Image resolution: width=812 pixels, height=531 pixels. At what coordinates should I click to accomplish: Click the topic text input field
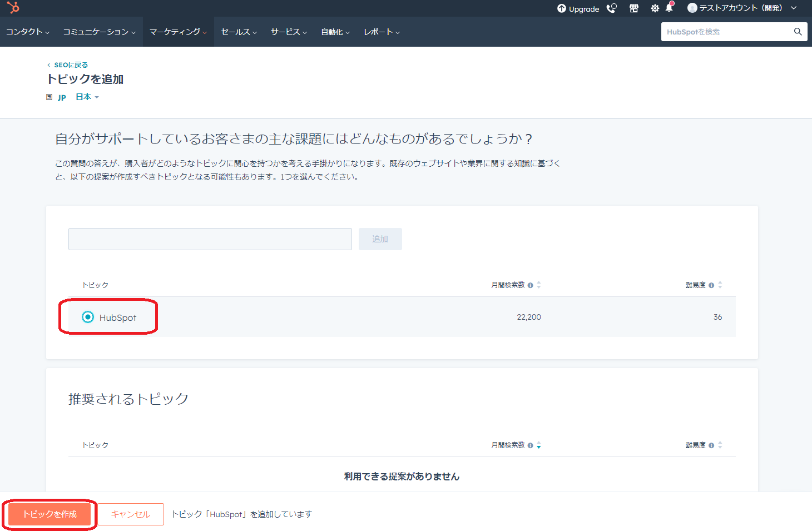[210, 239]
